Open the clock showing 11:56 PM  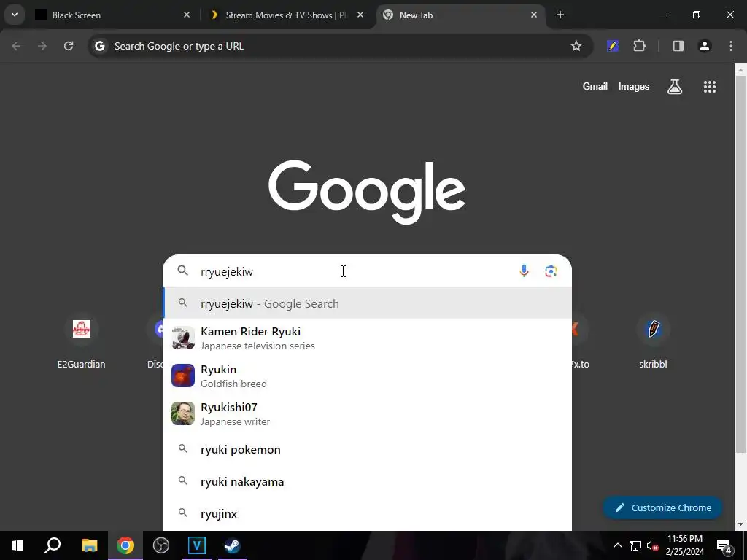pyautogui.click(x=684, y=545)
